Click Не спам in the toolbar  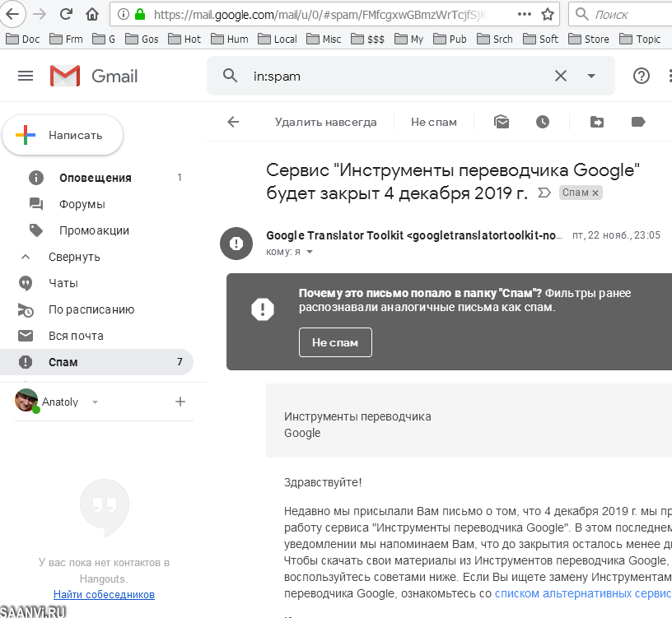(434, 122)
